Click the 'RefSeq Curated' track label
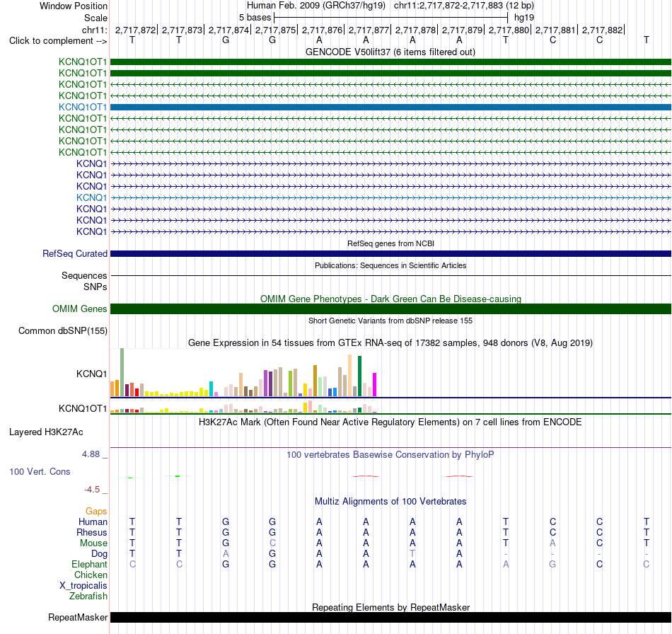Screen dimensions: 672x634 tap(74, 254)
